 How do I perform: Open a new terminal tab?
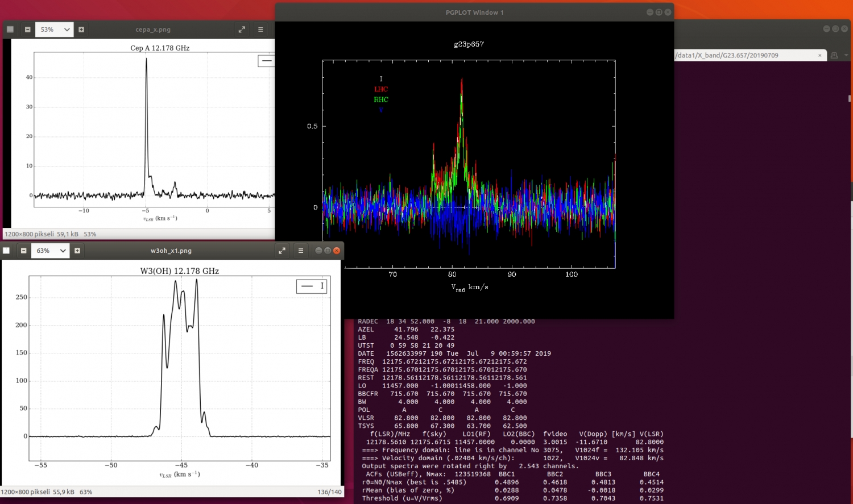834,55
